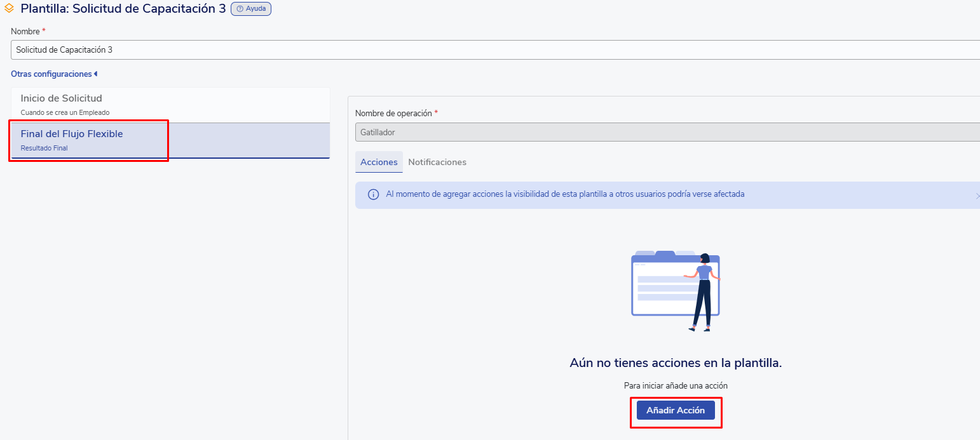
Task: Click the Nombre de operación label
Action: [x=394, y=113]
